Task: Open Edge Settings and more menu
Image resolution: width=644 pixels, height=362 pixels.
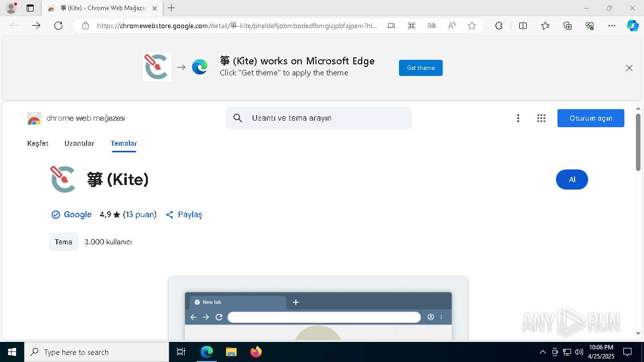Action: point(612,26)
